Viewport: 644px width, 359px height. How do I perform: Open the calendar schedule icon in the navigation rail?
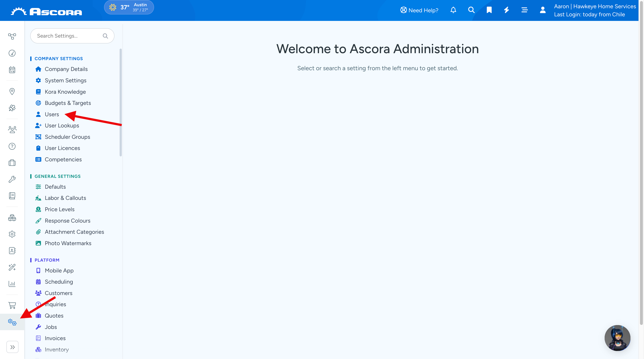click(12, 70)
